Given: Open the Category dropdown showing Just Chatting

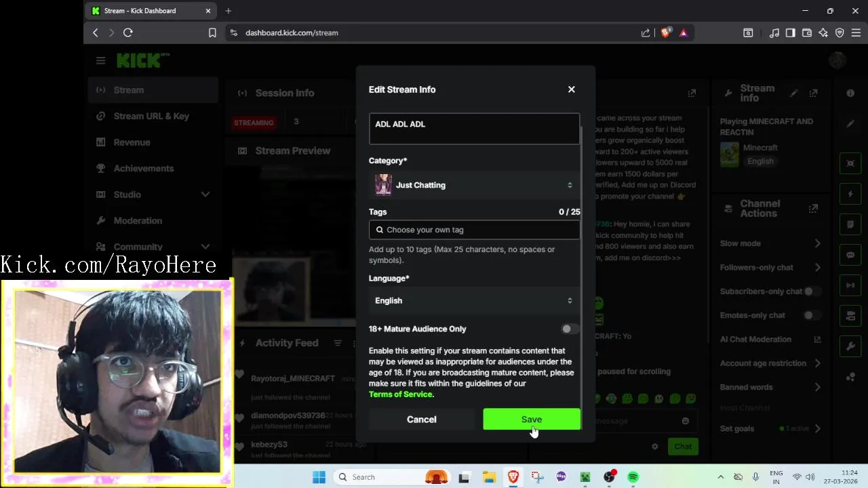Looking at the screenshot, I should coord(474,185).
